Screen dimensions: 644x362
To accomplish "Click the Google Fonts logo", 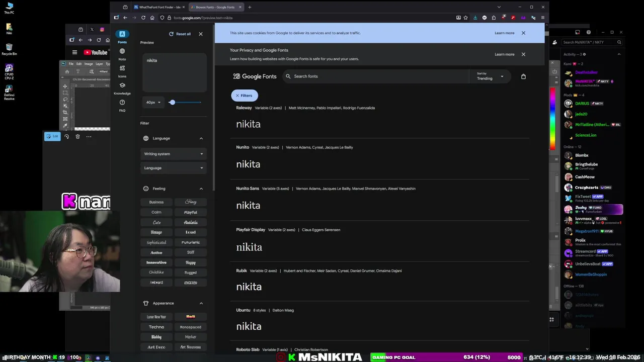I will click(x=255, y=76).
